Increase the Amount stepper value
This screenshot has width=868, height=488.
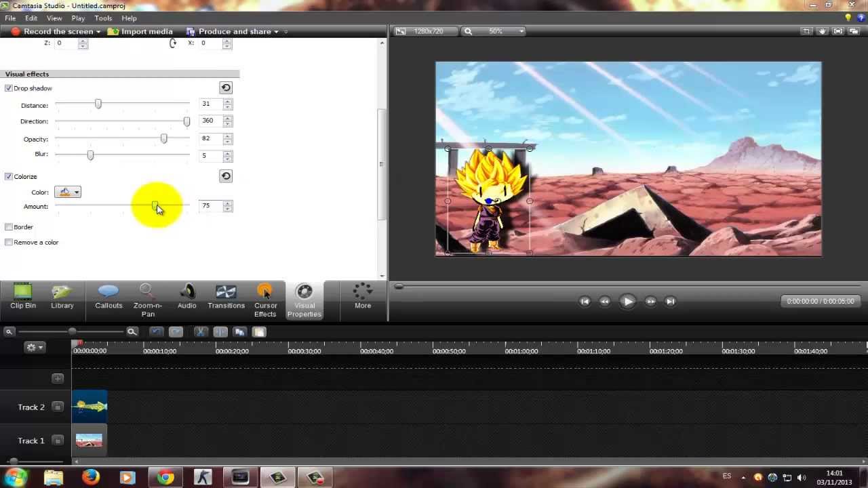click(x=228, y=203)
